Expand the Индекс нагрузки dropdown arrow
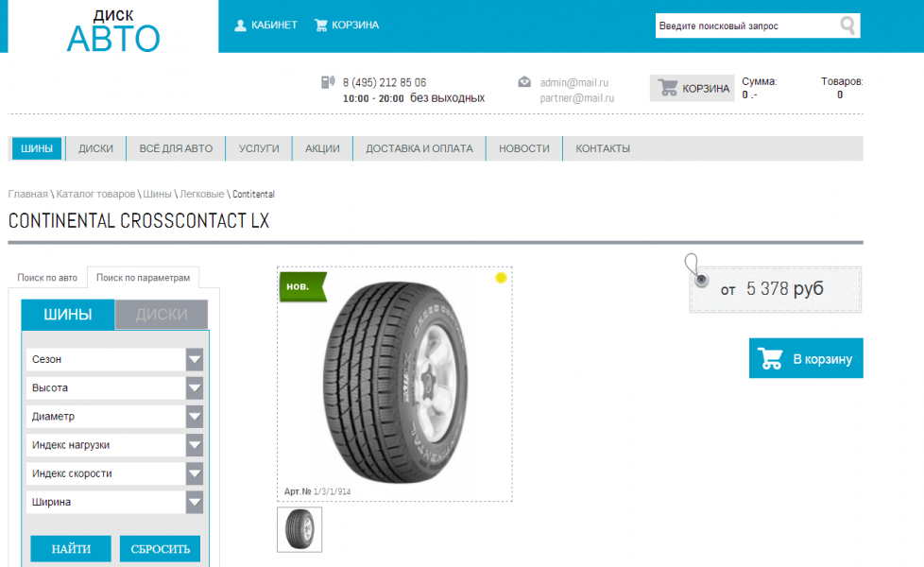 195,445
